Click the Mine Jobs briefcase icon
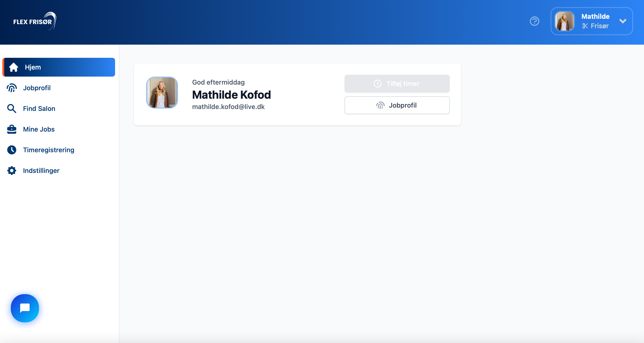Viewport: 644px width, 343px height. pyautogui.click(x=11, y=129)
